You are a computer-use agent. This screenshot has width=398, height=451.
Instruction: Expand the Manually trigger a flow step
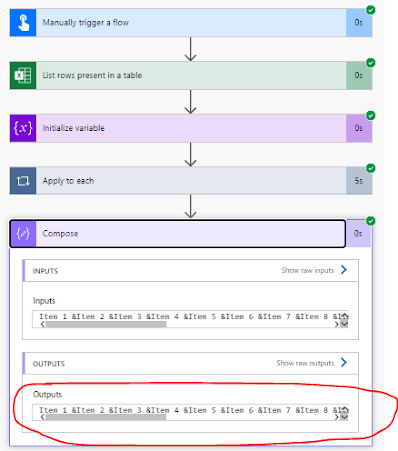click(191, 23)
